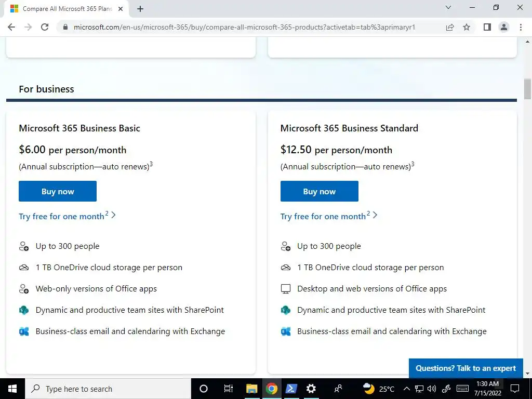This screenshot has height=399, width=532.
Task: Click the For business section heading
Action: (46, 89)
